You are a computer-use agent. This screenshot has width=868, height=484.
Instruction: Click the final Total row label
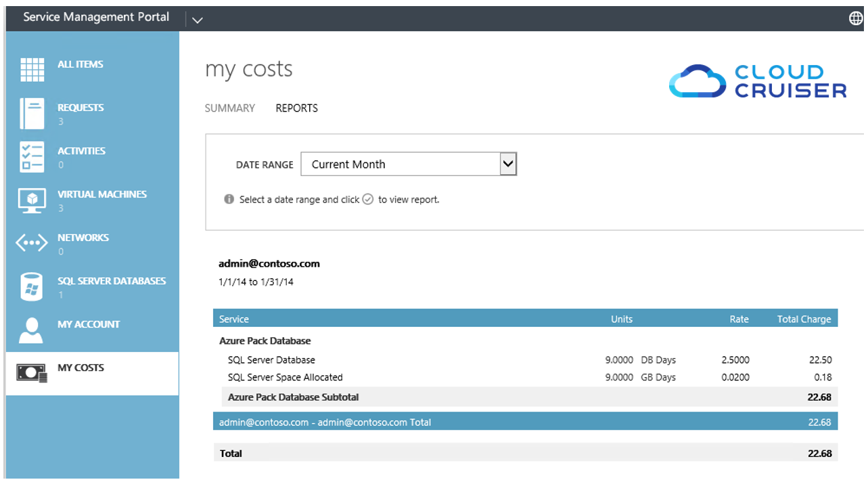coord(231,454)
